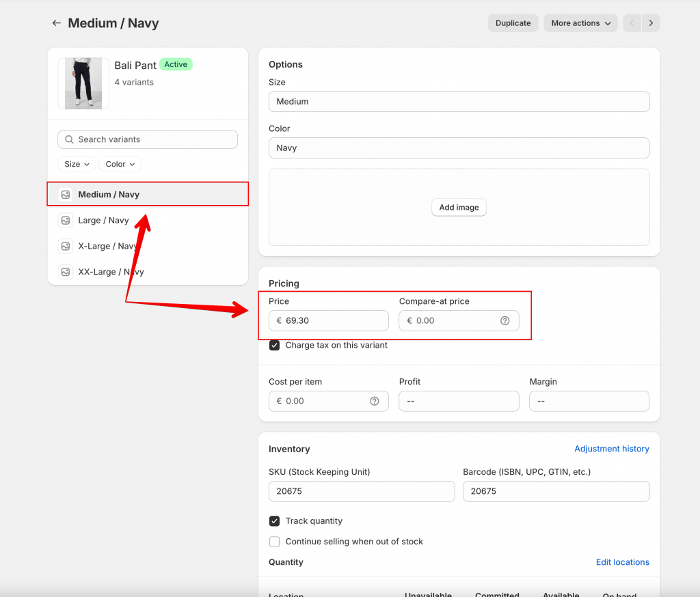The image size is (700, 597).
Task: Click the '4 variants' text
Action: coord(134,82)
